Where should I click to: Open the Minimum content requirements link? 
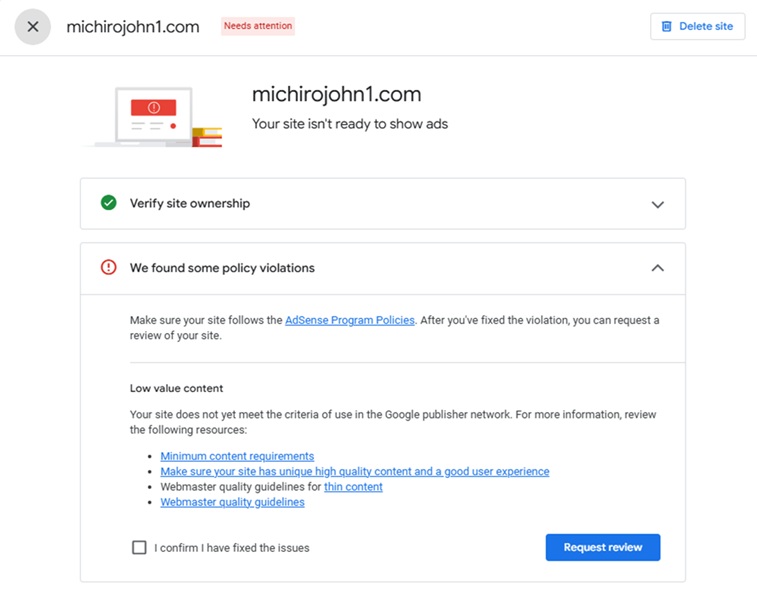click(x=237, y=457)
